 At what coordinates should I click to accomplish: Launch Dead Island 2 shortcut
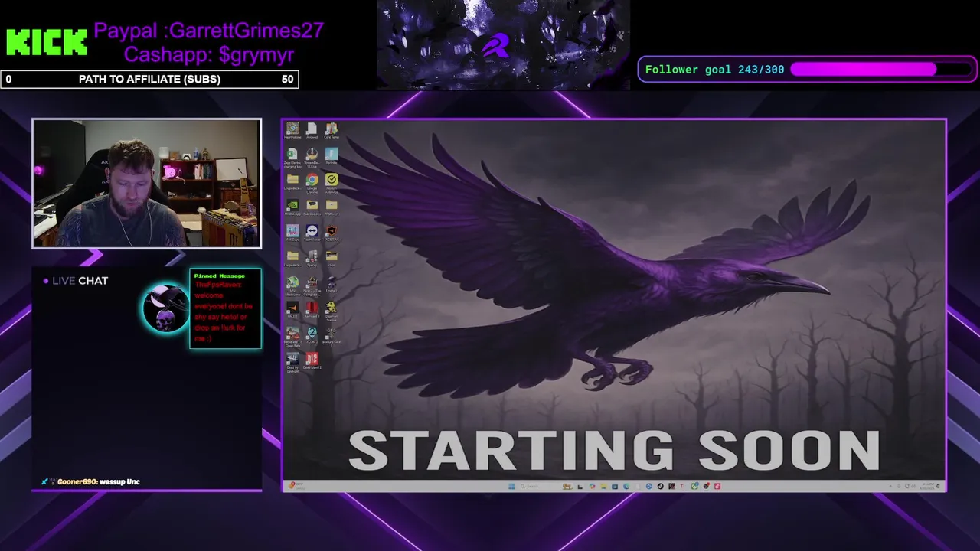(312, 360)
